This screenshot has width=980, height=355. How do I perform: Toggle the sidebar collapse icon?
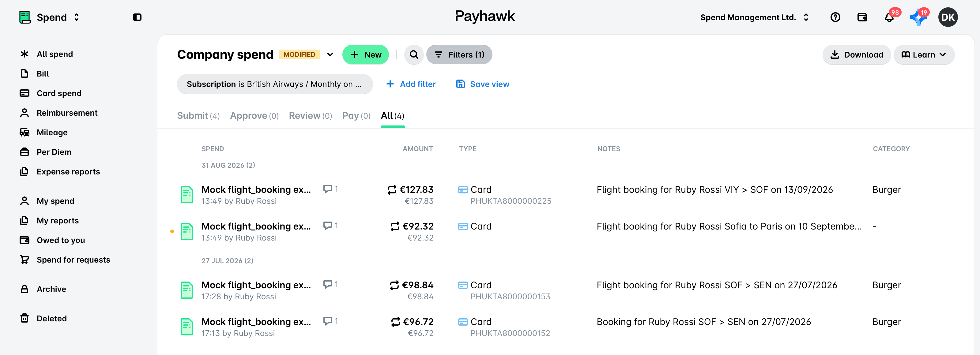[x=137, y=17]
